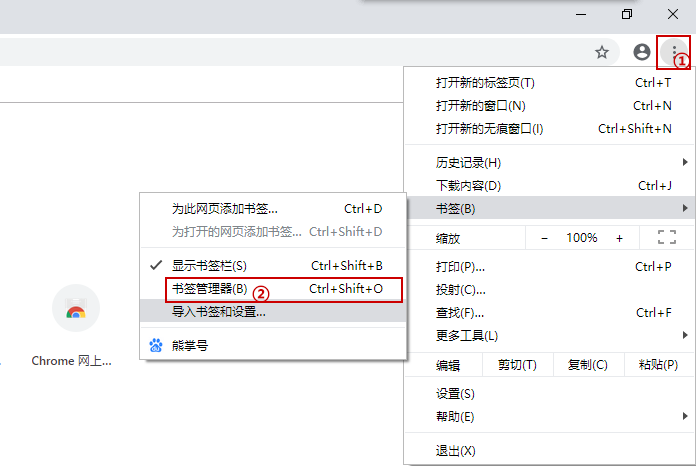Viewport: 696px width, 466px height.
Task: Click 剪切 button in edit row
Action: (516, 365)
